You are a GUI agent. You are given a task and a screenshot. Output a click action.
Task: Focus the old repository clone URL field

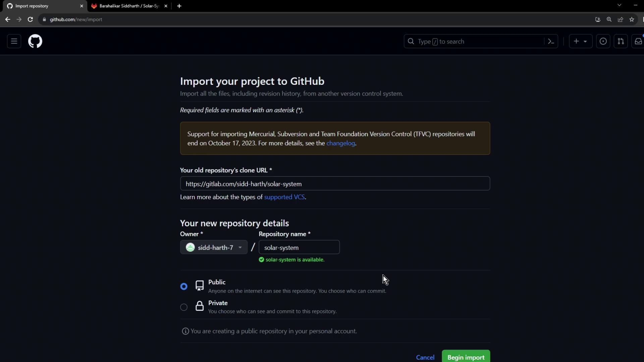[335, 184]
